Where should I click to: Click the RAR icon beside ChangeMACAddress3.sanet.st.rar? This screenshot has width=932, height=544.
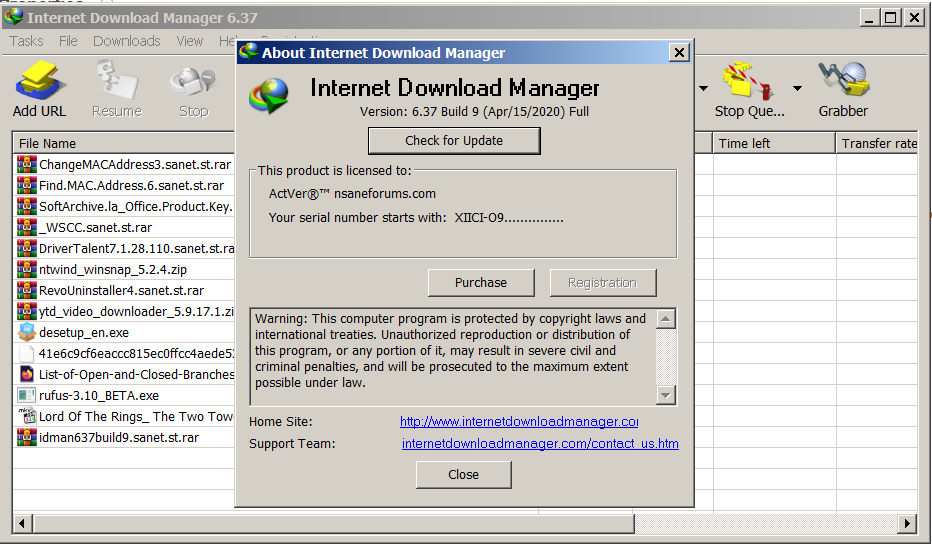pos(27,164)
